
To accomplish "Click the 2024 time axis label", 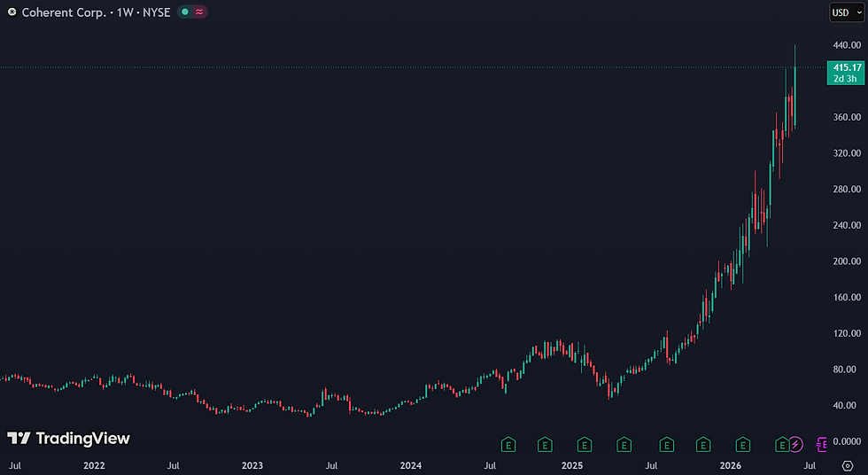I will click(x=411, y=465).
